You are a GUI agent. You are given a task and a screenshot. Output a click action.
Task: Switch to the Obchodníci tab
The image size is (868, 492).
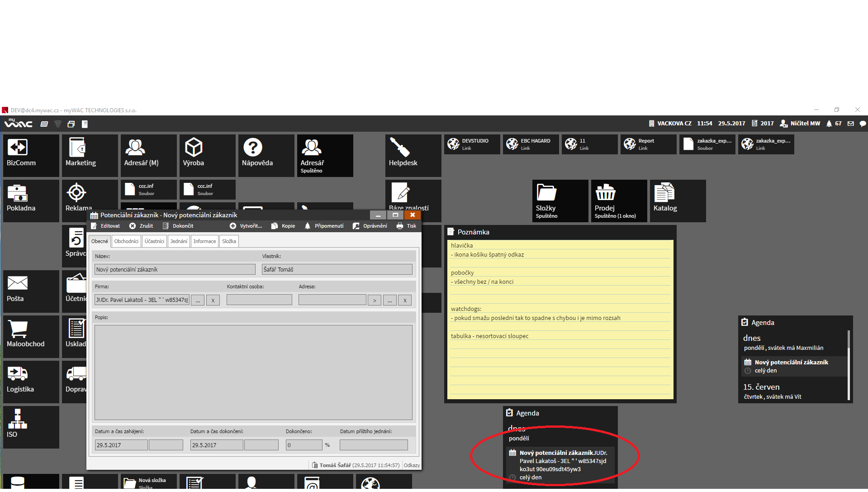[126, 241]
